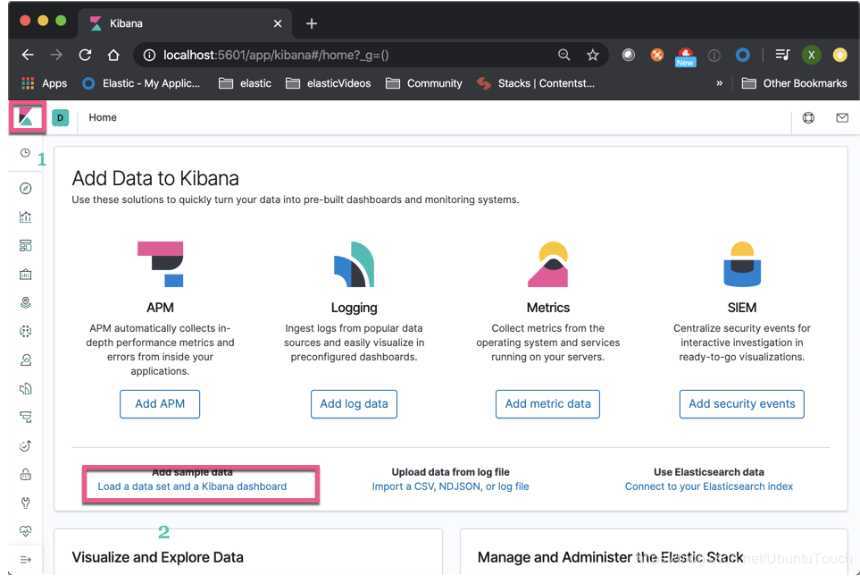Viewport: 860px width, 583px height.
Task: Click the zoom magnifier in the address bar
Action: (564, 55)
